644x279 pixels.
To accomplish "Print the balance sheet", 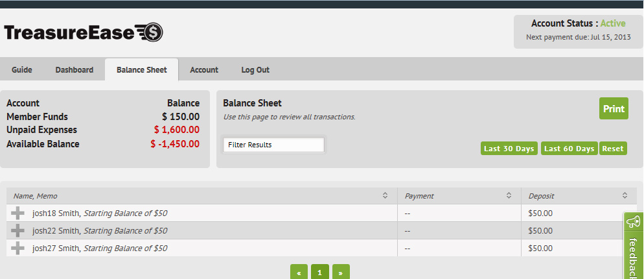I will coord(614,109).
